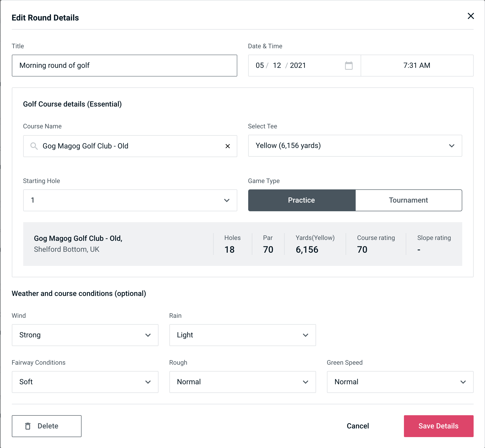Expand the Green Speed dropdown
Image resolution: width=485 pixels, height=448 pixels.
400,382
